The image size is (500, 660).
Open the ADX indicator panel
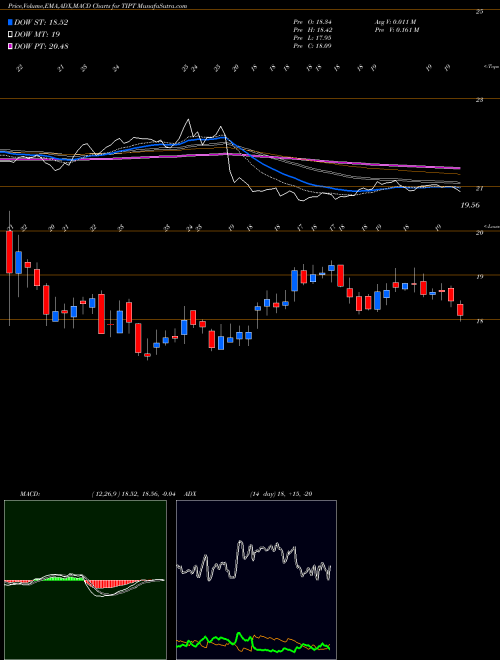pos(256,580)
